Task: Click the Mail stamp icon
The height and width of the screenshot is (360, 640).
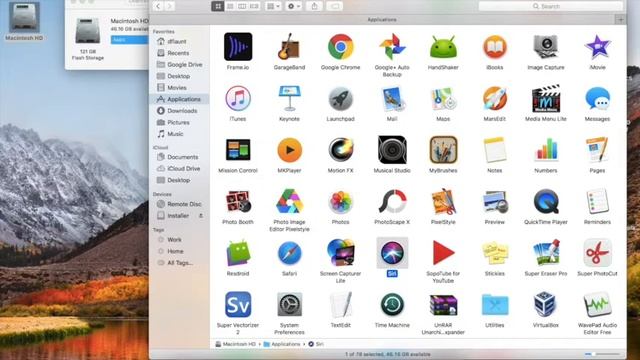Action: (x=392, y=98)
